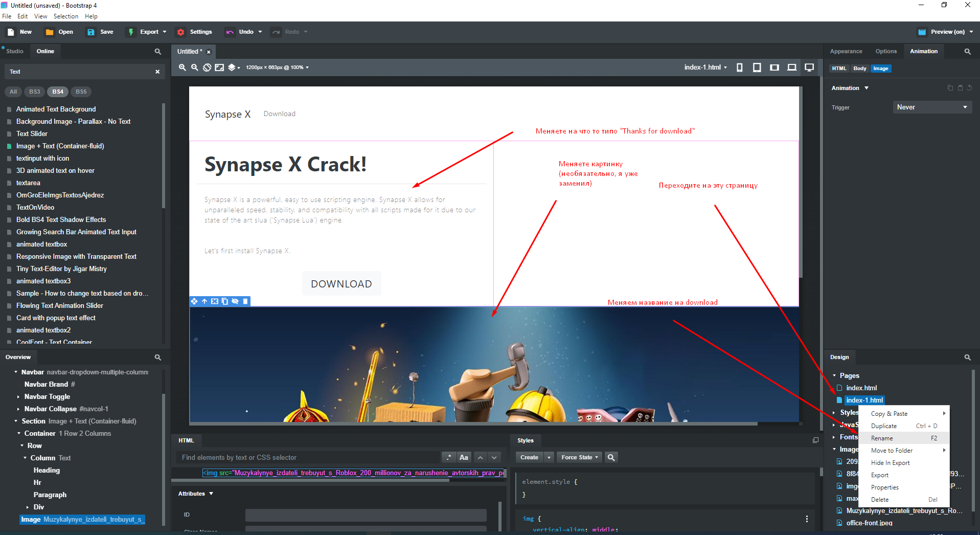This screenshot has width=980, height=535.
Task: Click the ID attribute input field
Action: 366,515
